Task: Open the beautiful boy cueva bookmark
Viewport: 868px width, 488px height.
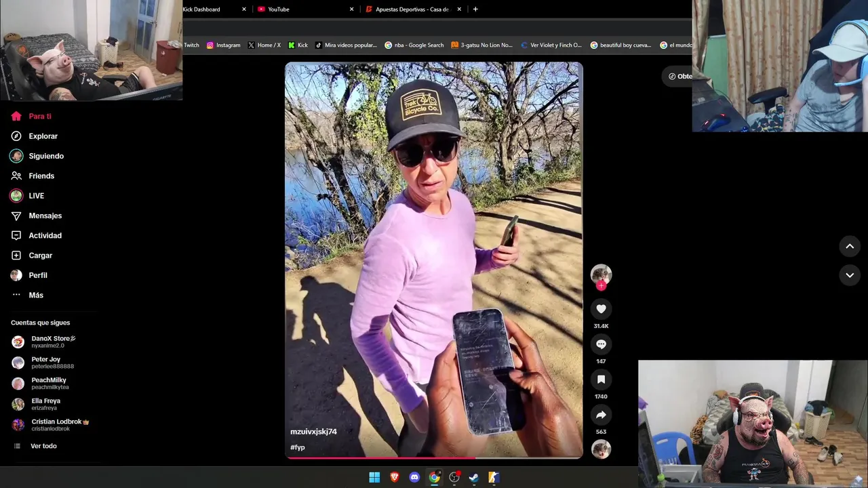Action: [x=621, y=45]
